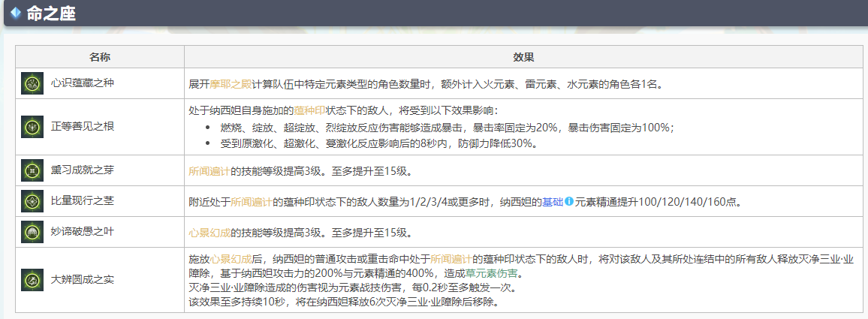Select the 比量现行之茎 constellation icon
Screen dimensions: 868x319
pos(32,202)
